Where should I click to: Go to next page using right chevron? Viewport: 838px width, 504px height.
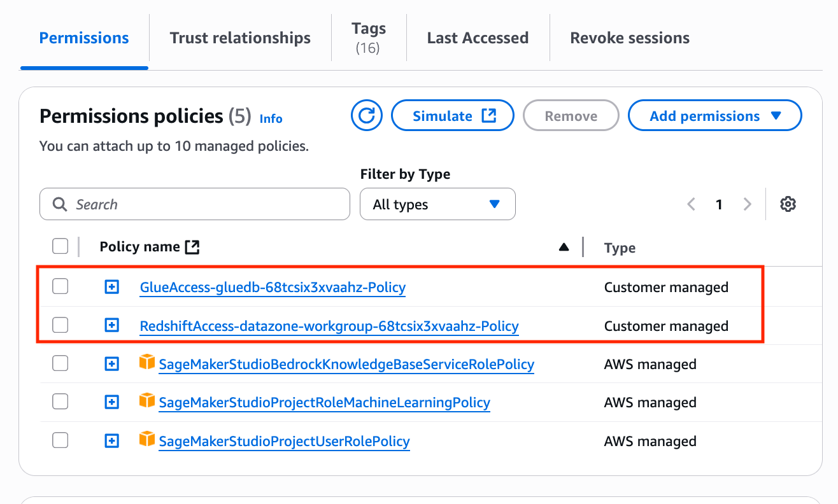(x=747, y=204)
